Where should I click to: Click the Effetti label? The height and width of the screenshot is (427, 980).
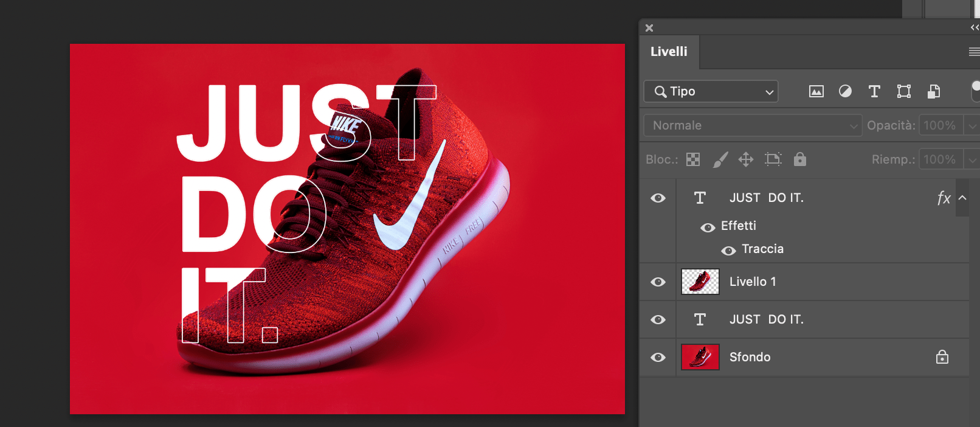[739, 226]
